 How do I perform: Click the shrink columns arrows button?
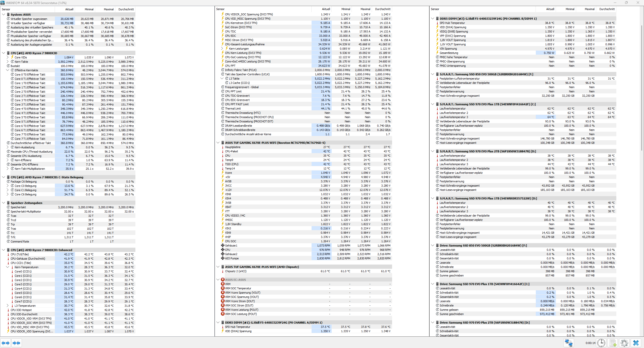click(x=16, y=343)
